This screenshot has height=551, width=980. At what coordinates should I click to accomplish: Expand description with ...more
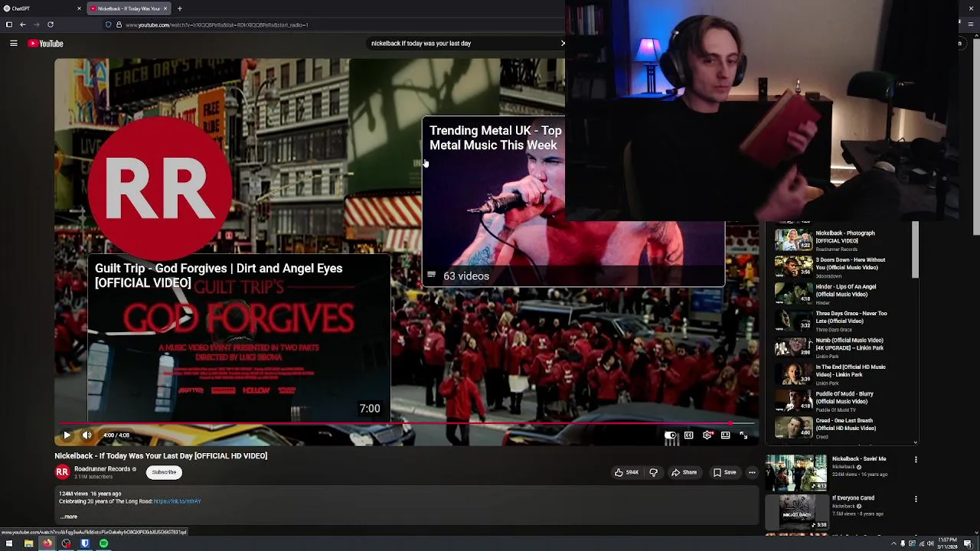pyautogui.click(x=69, y=517)
